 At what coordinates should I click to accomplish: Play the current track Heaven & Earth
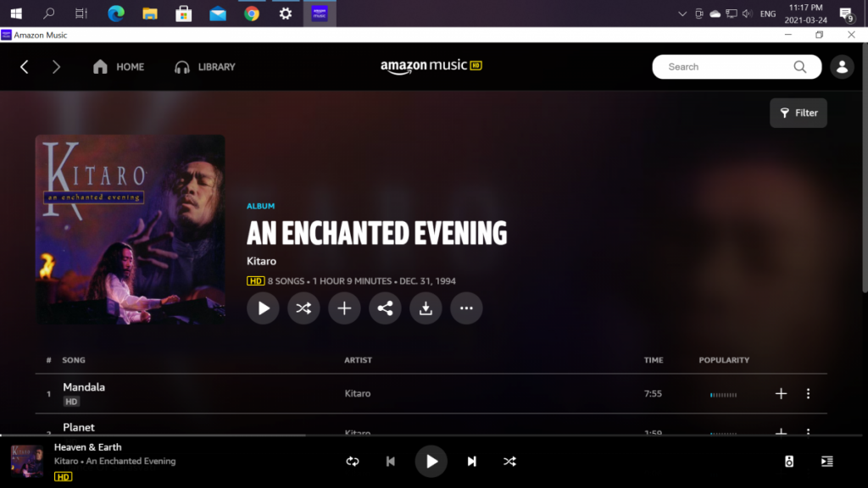point(431,462)
